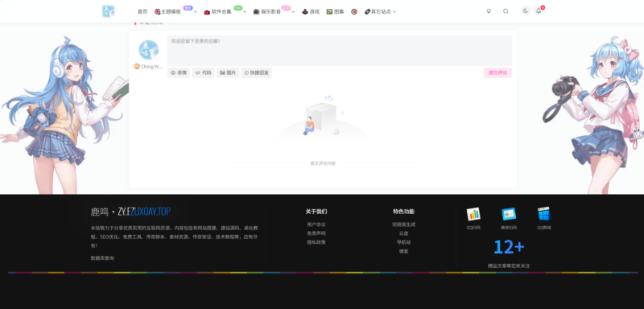Click the red prohibited-sign nav icon
Screen dimensions: 644x309
354,12
